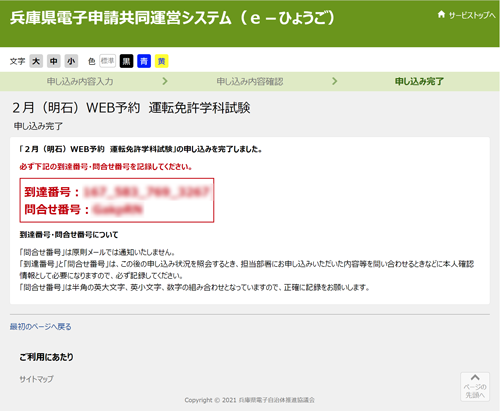This screenshot has height=411, width=500.
Task: Click the chevron after 申し込み内容確認
Action: pyautogui.click(x=335, y=81)
